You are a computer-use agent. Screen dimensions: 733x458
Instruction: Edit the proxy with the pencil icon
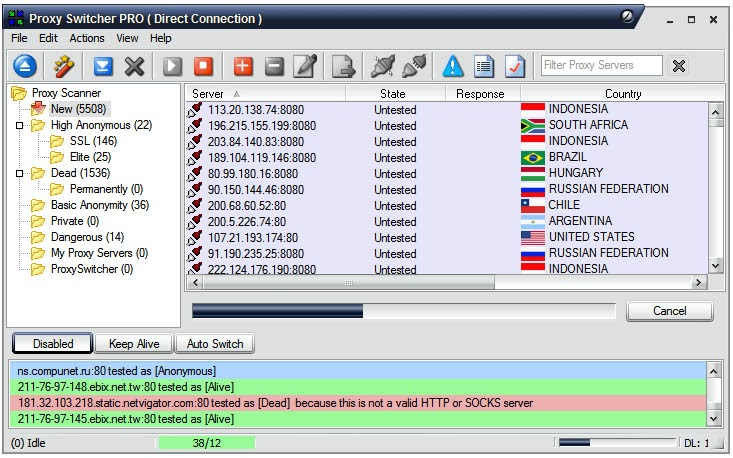[305, 66]
